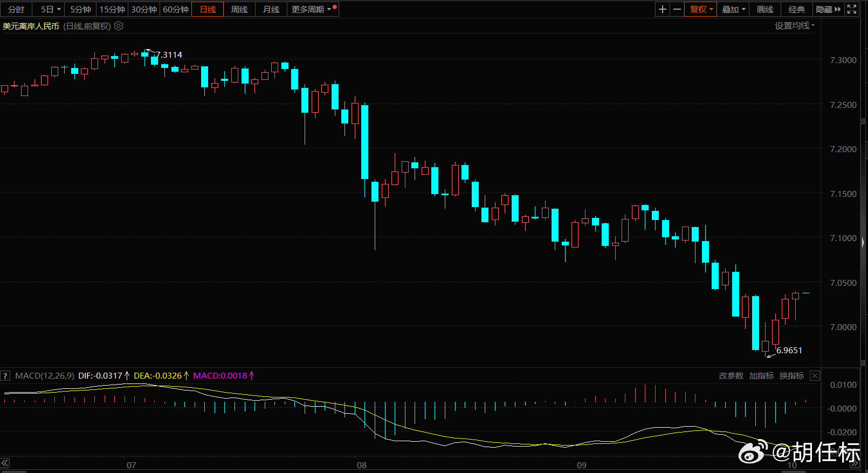Click the left double-arrow timeline scroll icon
This screenshot has height=473, width=868.
(5, 463)
